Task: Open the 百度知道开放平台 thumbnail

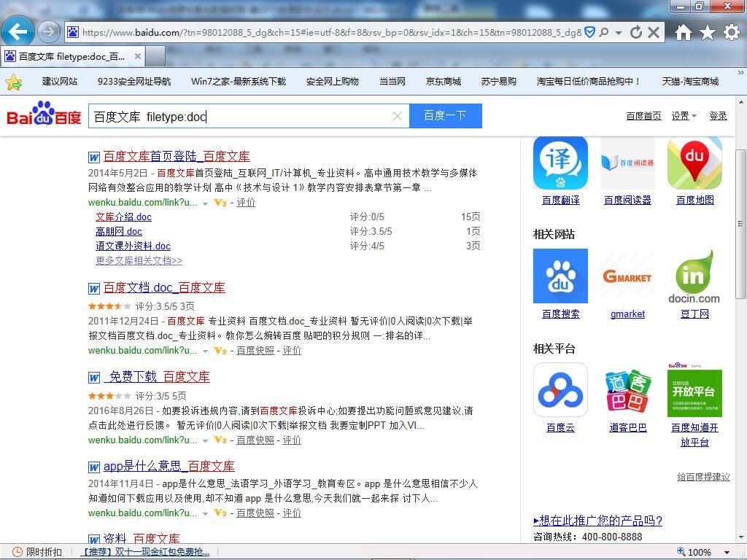Action: coord(694,390)
